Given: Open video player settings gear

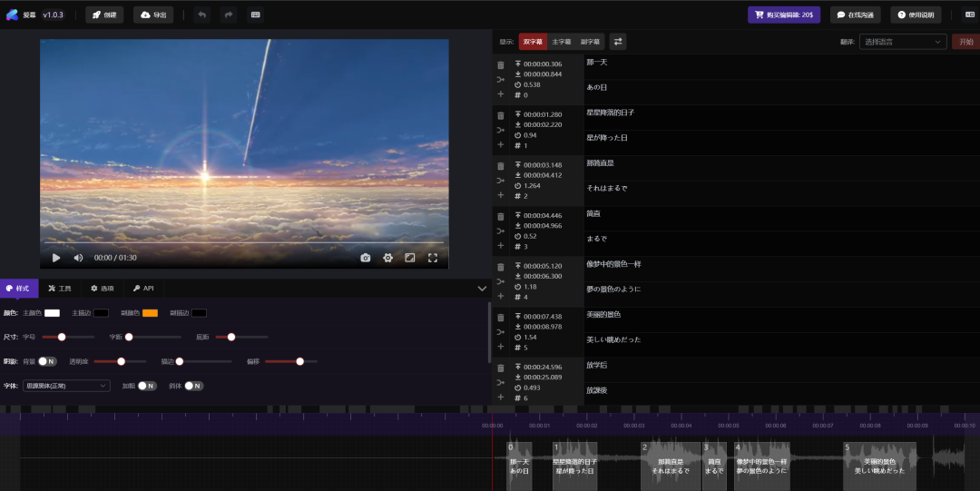Looking at the screenshot, I should pos(388,258).
